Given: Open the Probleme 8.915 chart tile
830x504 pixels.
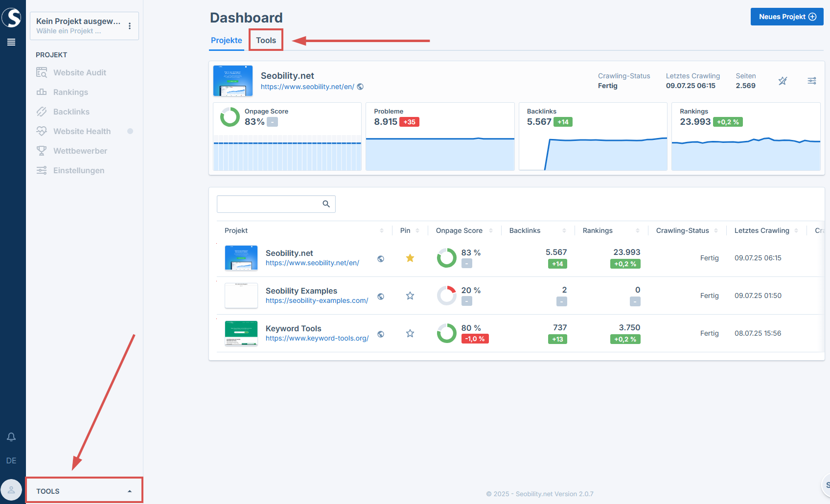Looking at the screenshot, I should (440, 137).
